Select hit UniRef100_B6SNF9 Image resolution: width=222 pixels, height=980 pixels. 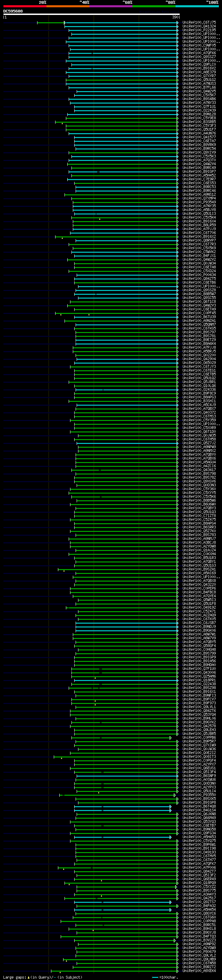199,775
